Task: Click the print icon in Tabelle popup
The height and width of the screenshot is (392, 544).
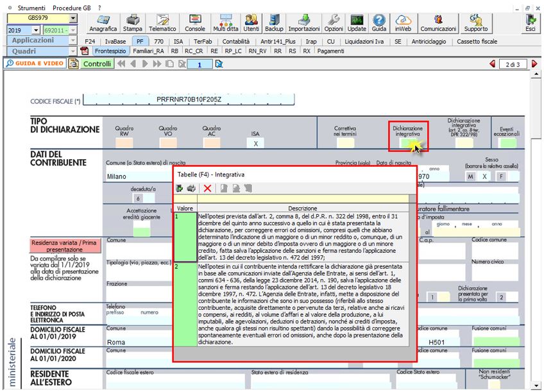Action: [191, 188]
